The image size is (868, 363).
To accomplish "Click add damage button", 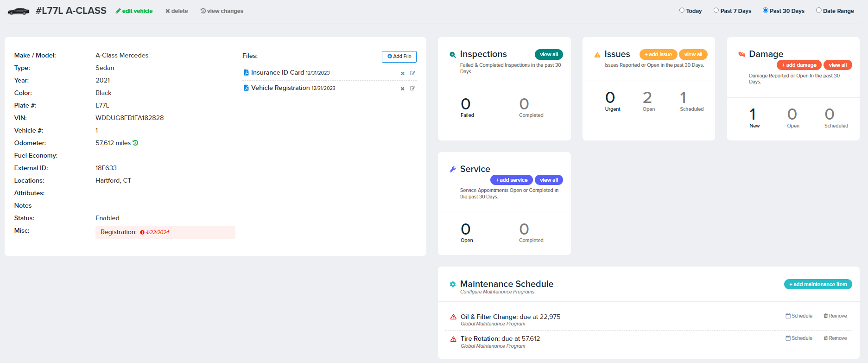I will [798, 65].
